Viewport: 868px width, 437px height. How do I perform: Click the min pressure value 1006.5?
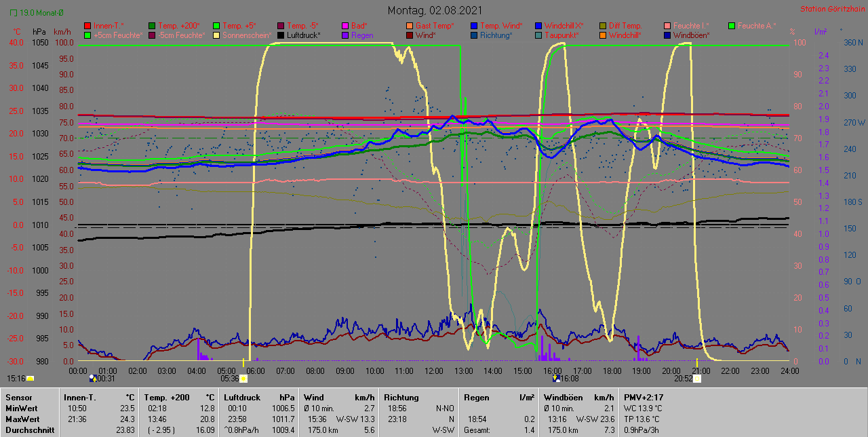tap(282, 408)
